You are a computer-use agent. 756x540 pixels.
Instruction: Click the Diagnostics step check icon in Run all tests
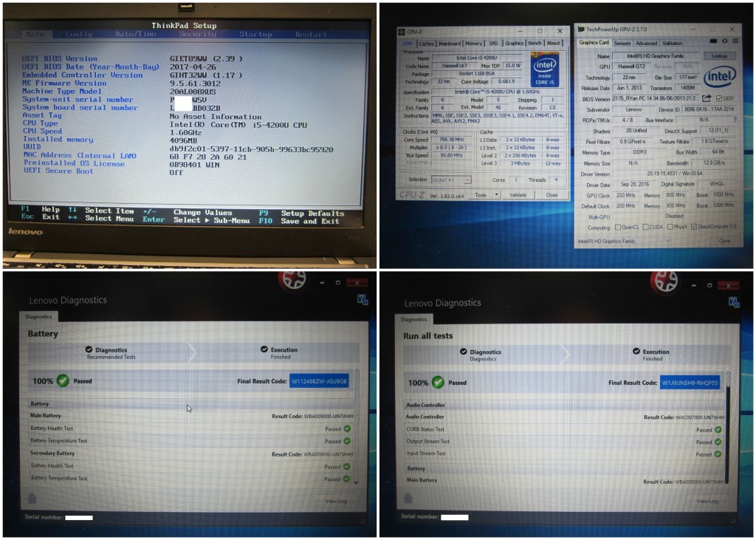click(x=464, y=352)
